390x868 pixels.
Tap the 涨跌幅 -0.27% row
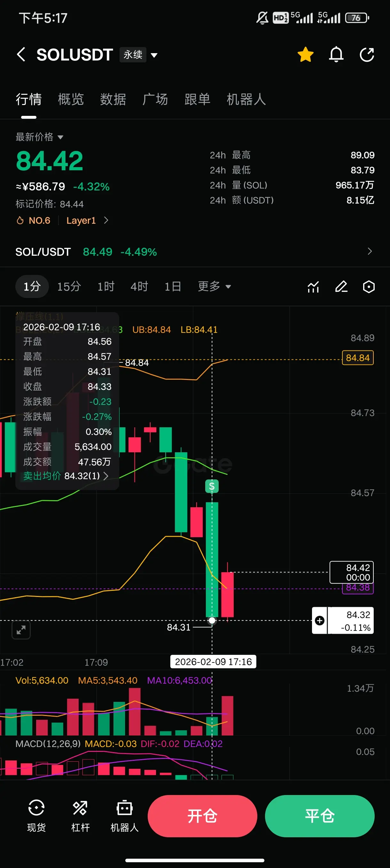point(67,417)
